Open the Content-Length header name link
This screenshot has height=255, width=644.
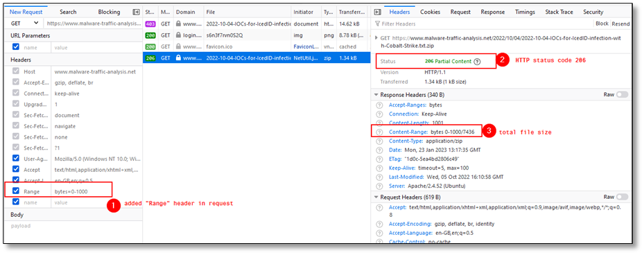[409, 123]
